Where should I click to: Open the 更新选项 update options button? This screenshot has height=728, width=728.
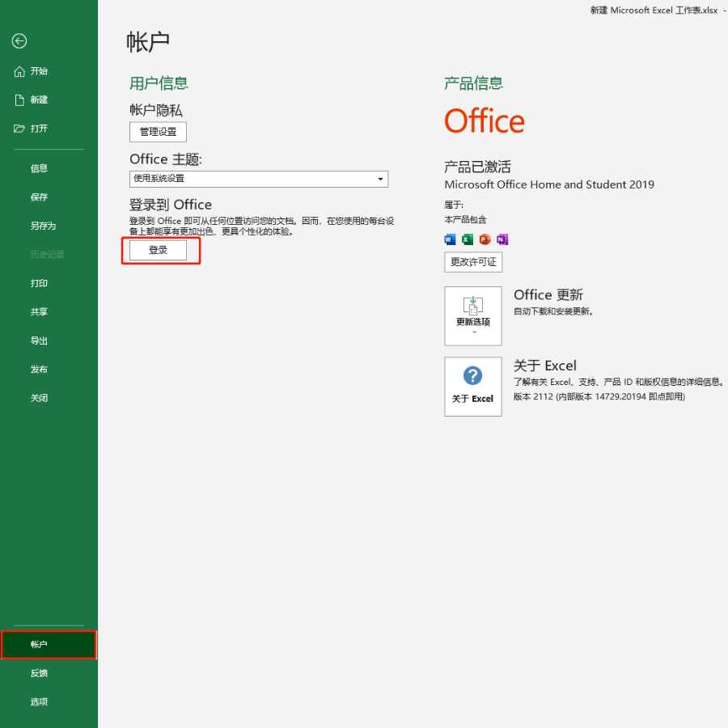473,315
